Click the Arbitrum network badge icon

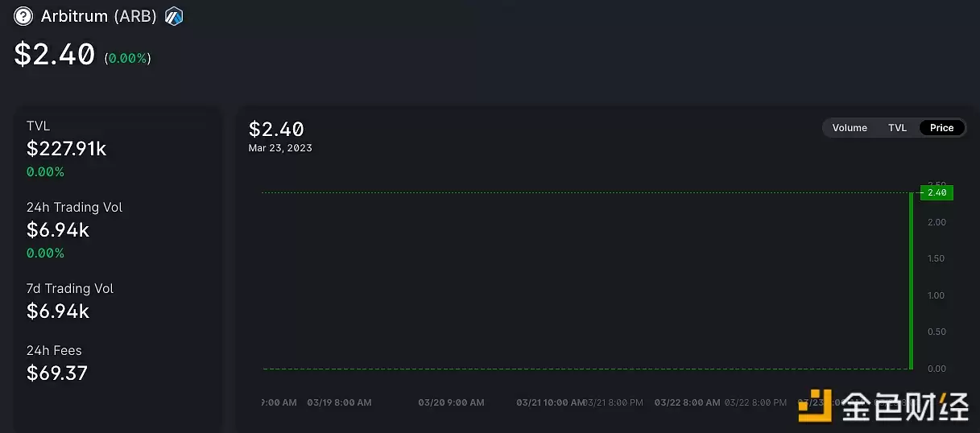[x=174, y=16]
